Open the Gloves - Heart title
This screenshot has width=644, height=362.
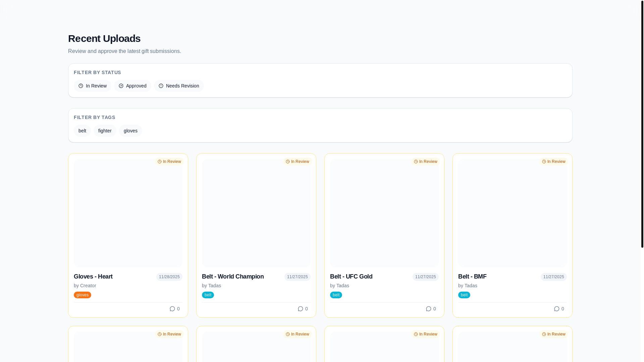click(x=93, y=277)
